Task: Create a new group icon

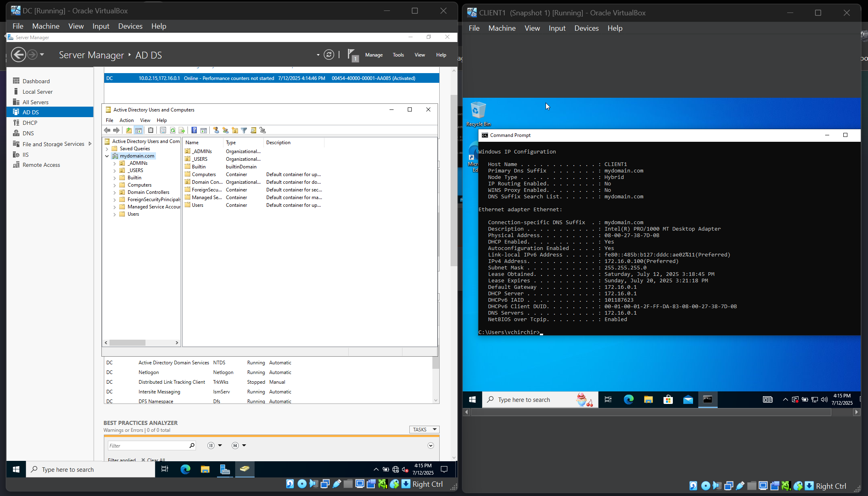Action: pos(225,130)
